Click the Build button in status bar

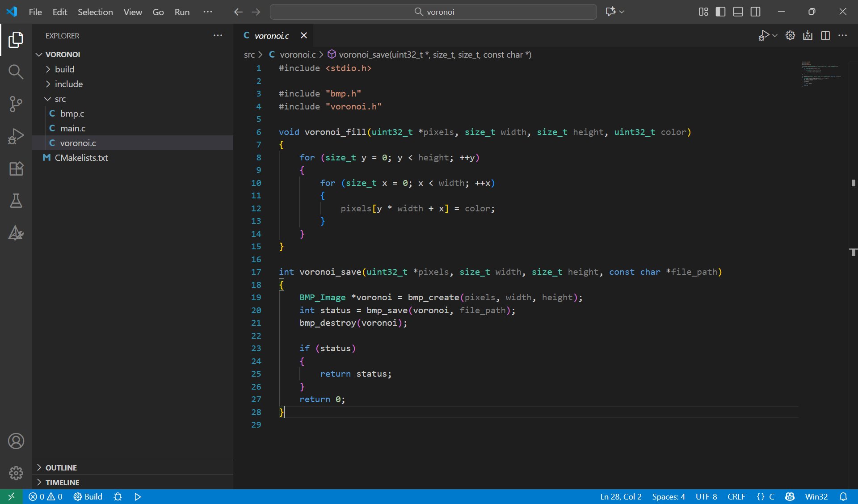coord(88,497)
